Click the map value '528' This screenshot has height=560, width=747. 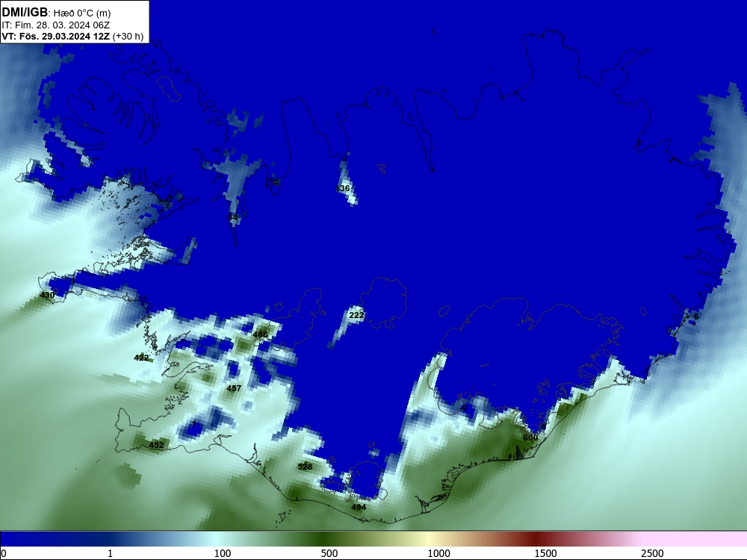(305, 467)
